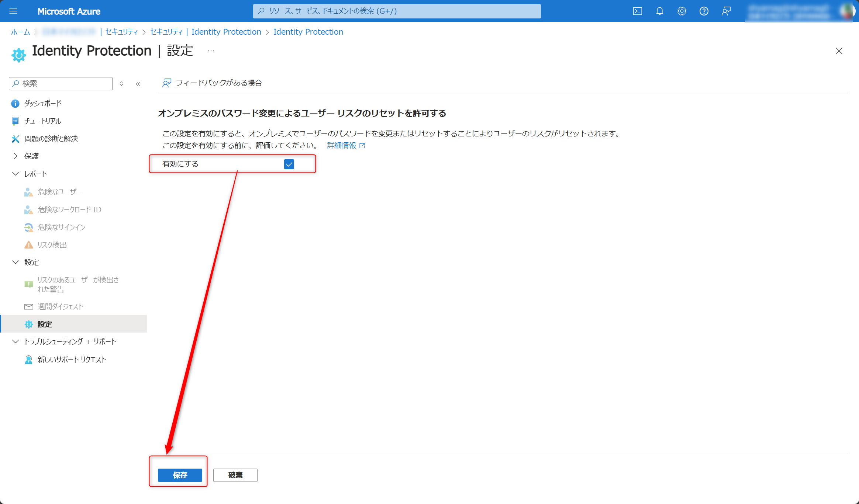Click the 破棄 button
859x504 pixels.
pyautogui.click(x=235, y=475)
